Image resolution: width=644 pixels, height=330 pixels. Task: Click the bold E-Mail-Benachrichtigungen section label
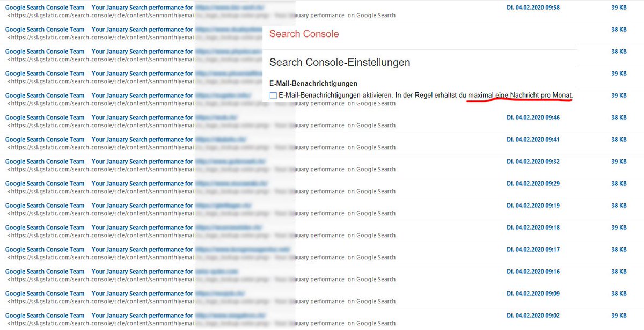pyautogui.click(x=313, y=84)
